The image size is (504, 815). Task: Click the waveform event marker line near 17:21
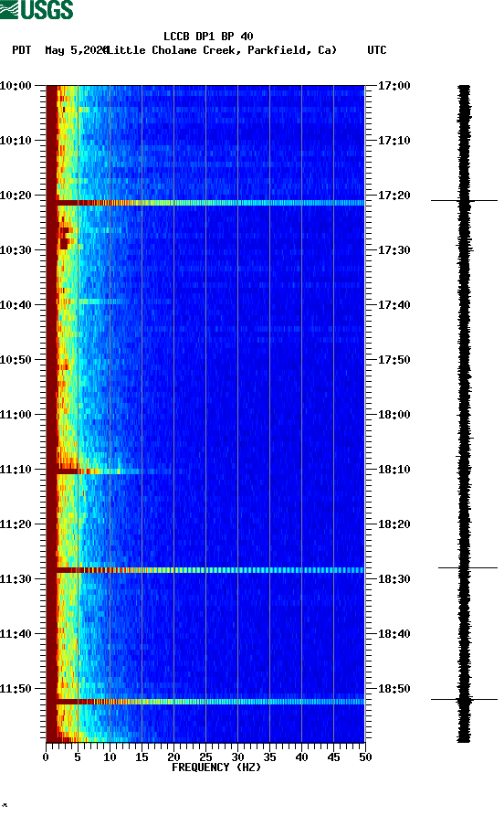tap(464, 200)
